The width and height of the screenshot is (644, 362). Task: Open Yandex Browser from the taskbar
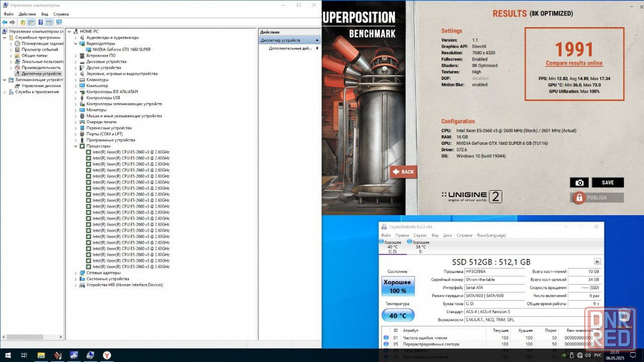[107, 355]
